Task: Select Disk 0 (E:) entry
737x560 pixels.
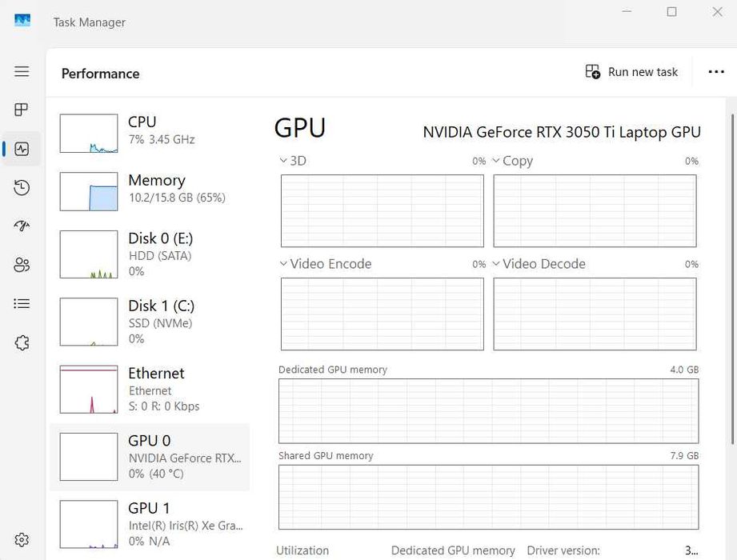Action: pos(150,254)
